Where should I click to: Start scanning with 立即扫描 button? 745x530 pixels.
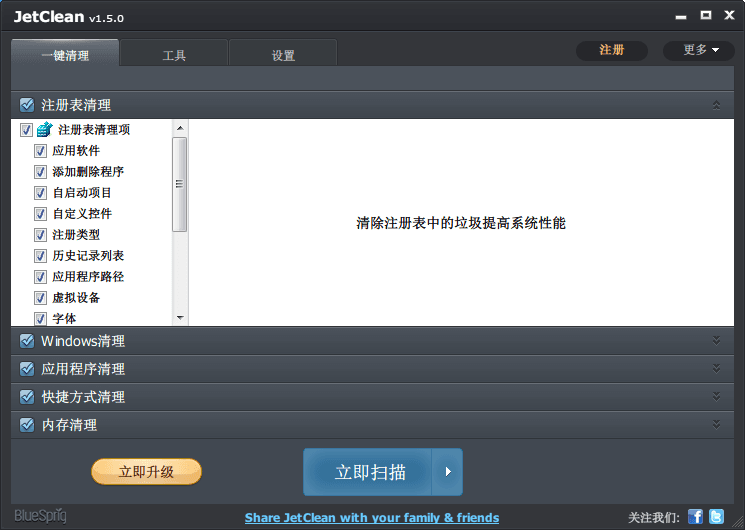click(368, 472)
